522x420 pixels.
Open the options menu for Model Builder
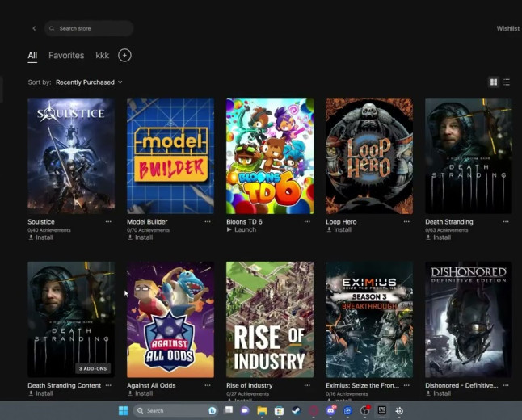[208, 221]
